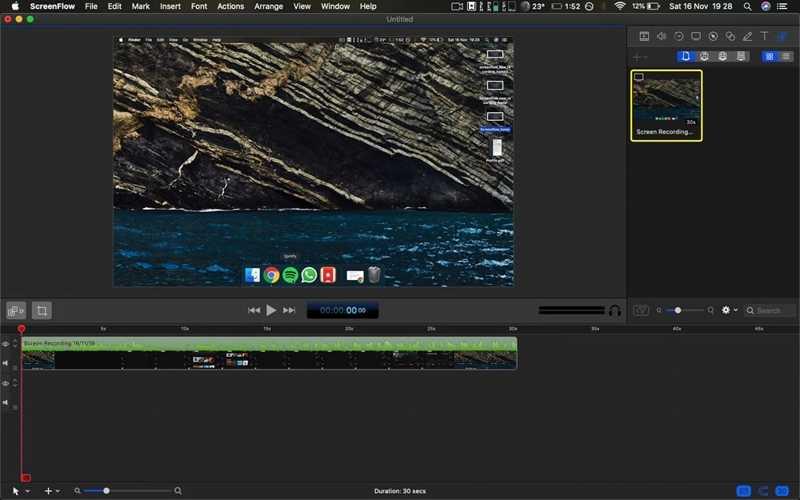Fast forward to the end
The height and width of the screenshot is (500, 800).
pos(289,310)
